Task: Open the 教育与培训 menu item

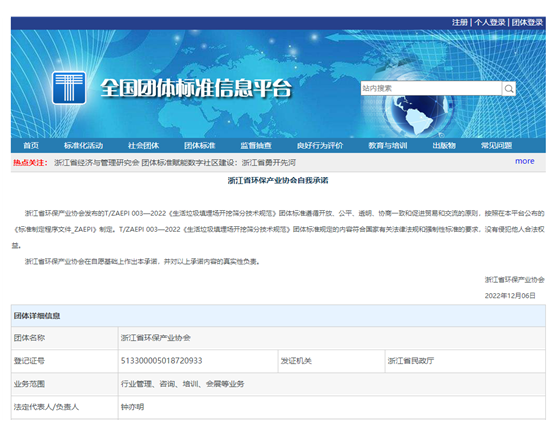Action: [388, 146]
